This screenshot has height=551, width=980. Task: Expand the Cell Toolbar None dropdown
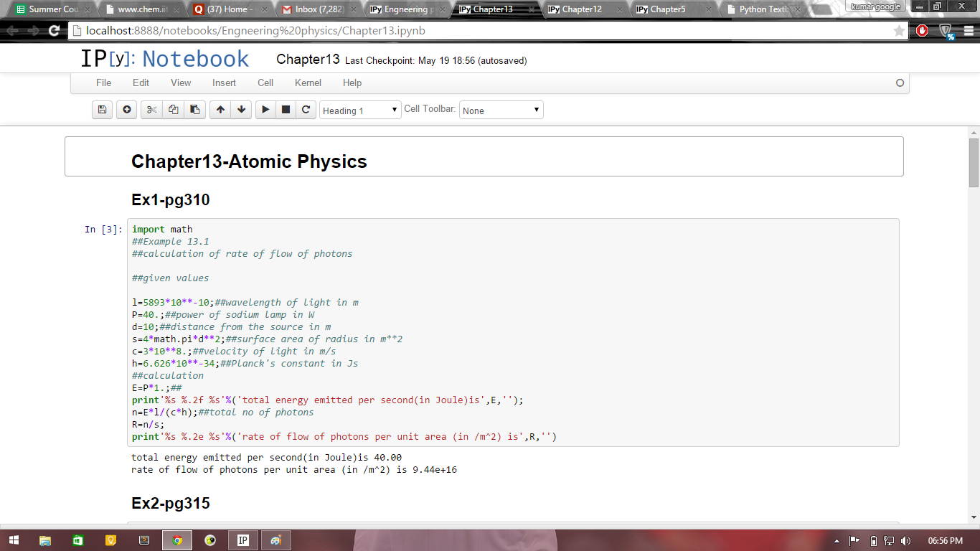point(501,110)
